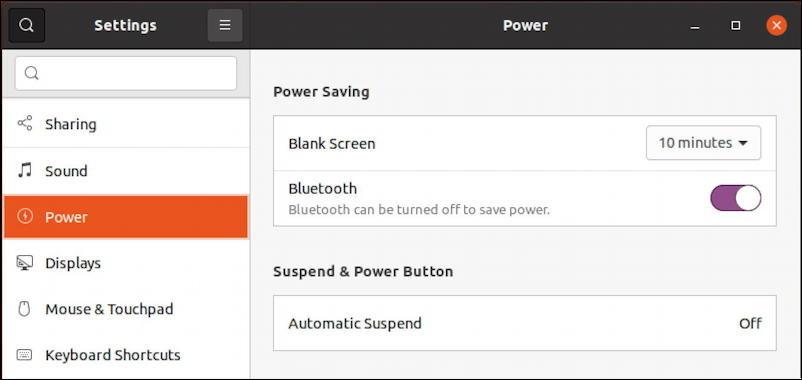Screen dimensions: 802x380
Task: Click the Mouse & Touchpad icon
Action: [x=25, y=309]
